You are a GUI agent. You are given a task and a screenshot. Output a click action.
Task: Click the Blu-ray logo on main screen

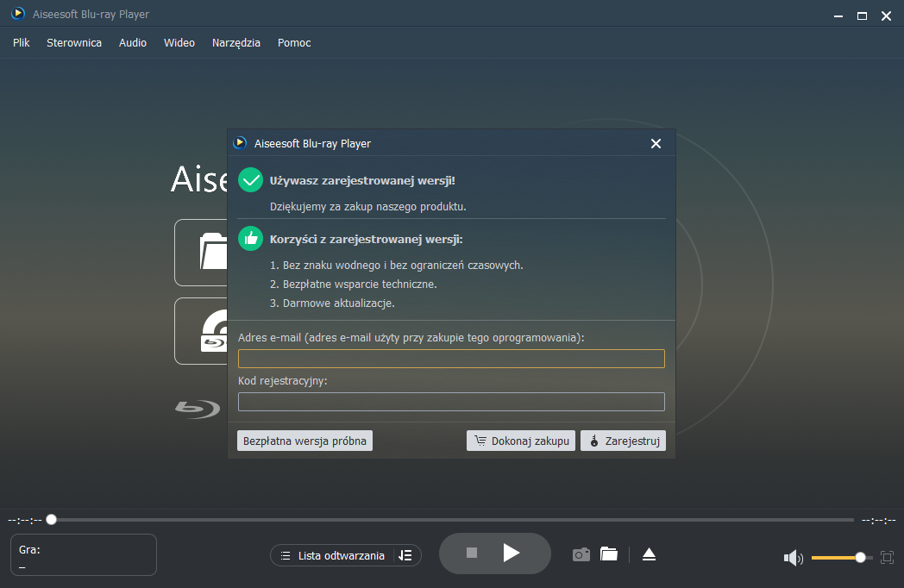point(198,409)
